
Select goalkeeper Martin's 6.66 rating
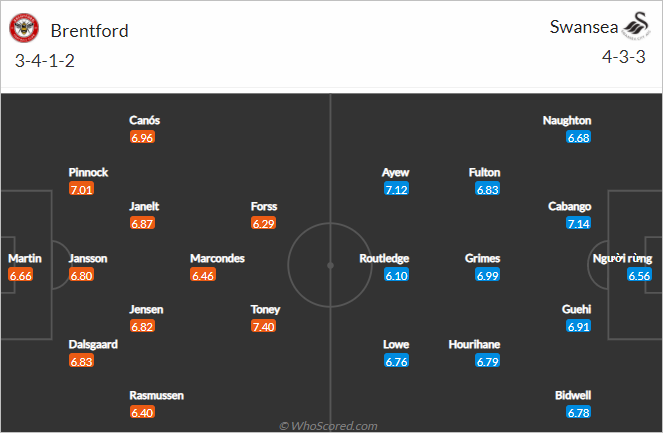[20, 275]
